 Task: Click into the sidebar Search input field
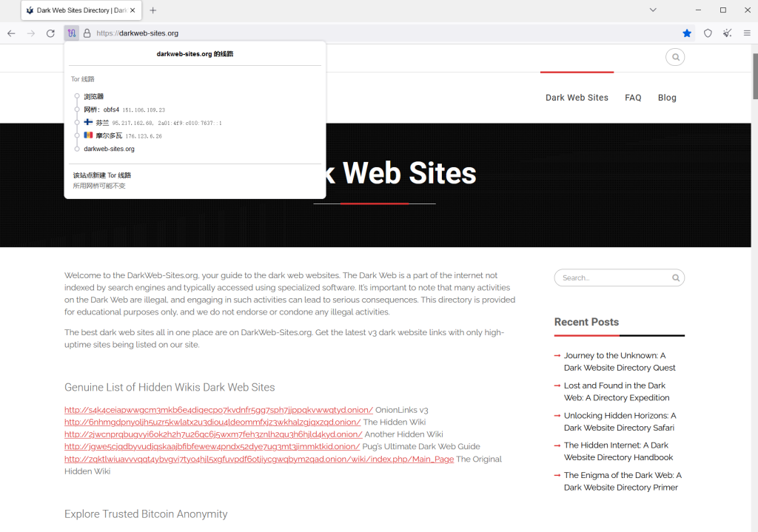click(611, 278)
